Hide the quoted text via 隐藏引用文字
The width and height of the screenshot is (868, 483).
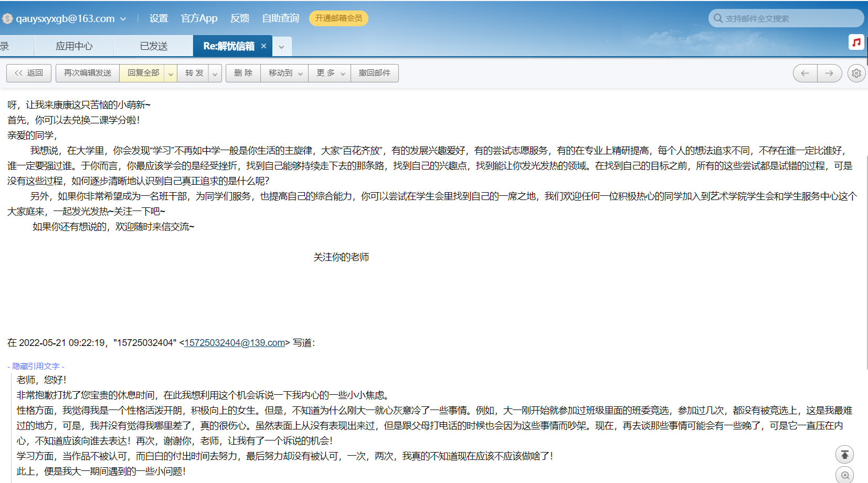point(36,366)
